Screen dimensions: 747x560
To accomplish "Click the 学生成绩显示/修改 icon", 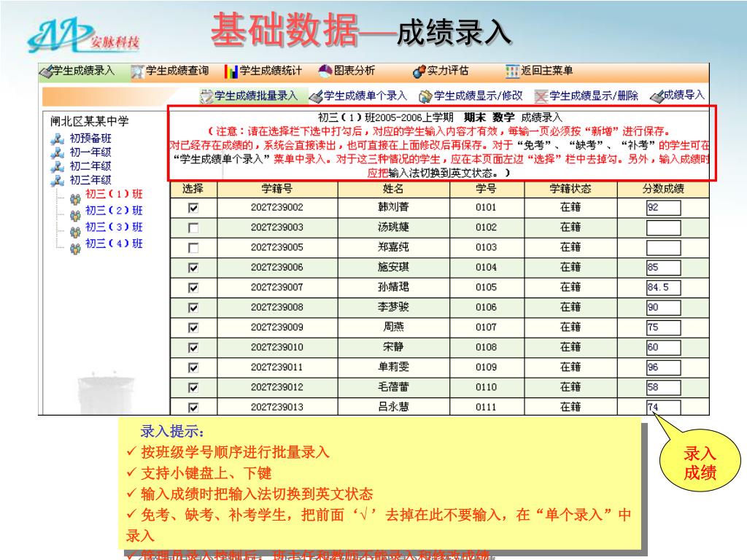I will click(x=425, y=96).
